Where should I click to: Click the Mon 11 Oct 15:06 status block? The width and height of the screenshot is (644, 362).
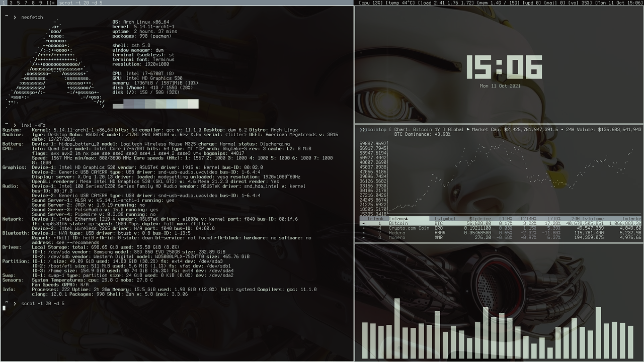(x=618, y=3)
